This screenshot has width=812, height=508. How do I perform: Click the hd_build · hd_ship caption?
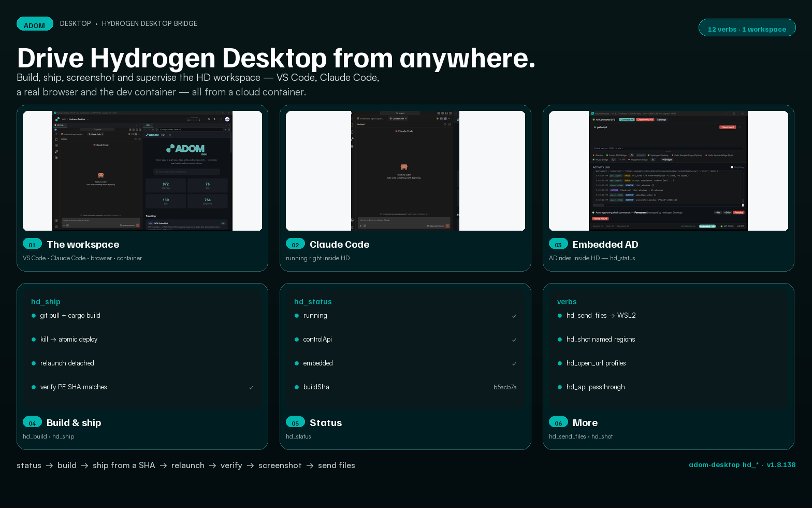pyautogui.click(x=49, y=436)
